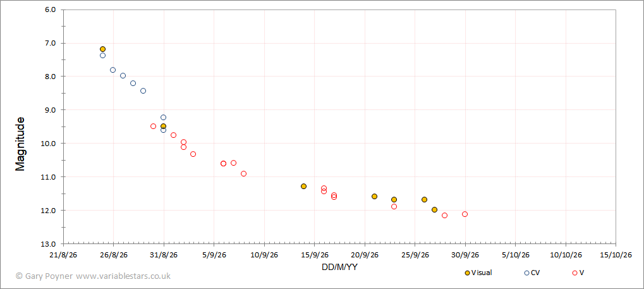Select the '21/8/26' date label
Image resolution: width=644 pixels, height=289 pixels.
[63, 255]
